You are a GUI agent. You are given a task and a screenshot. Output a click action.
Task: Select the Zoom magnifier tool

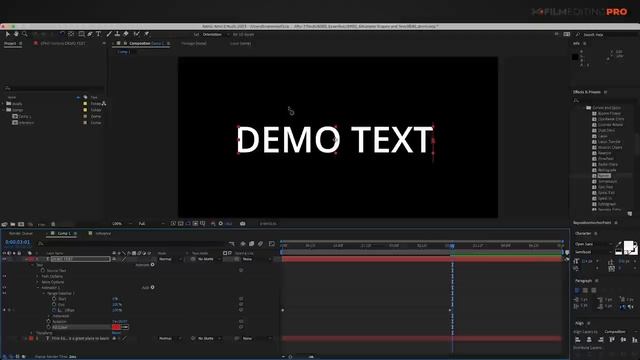point(25,34)
